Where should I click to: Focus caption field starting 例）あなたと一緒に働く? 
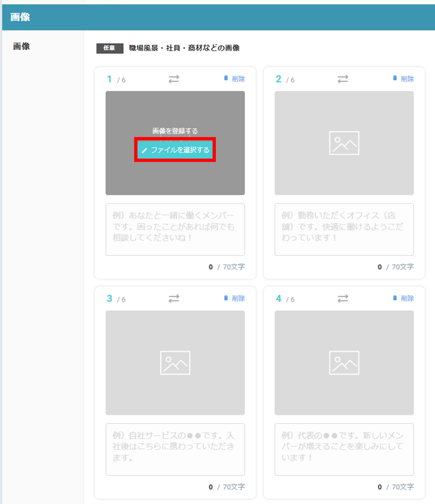[x=175, y=229]
